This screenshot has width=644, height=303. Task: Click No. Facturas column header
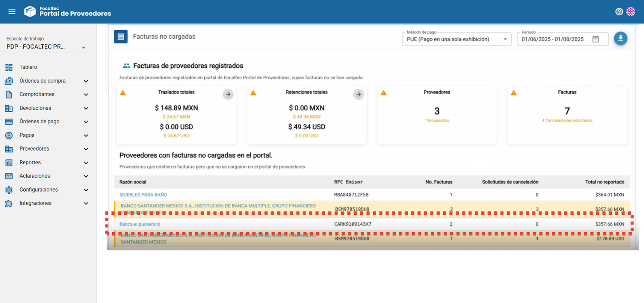click(439, 182)
